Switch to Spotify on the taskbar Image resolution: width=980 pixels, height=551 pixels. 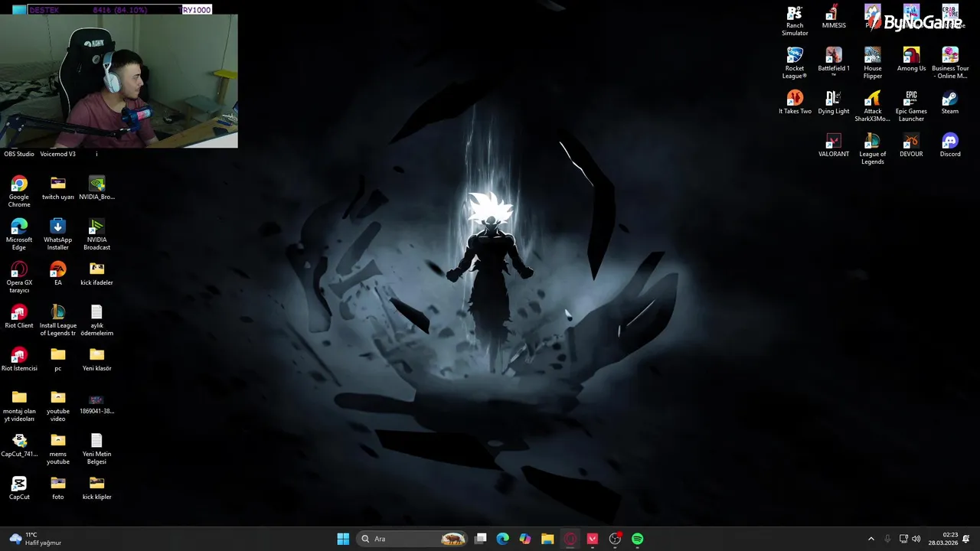tap(638, 539)
